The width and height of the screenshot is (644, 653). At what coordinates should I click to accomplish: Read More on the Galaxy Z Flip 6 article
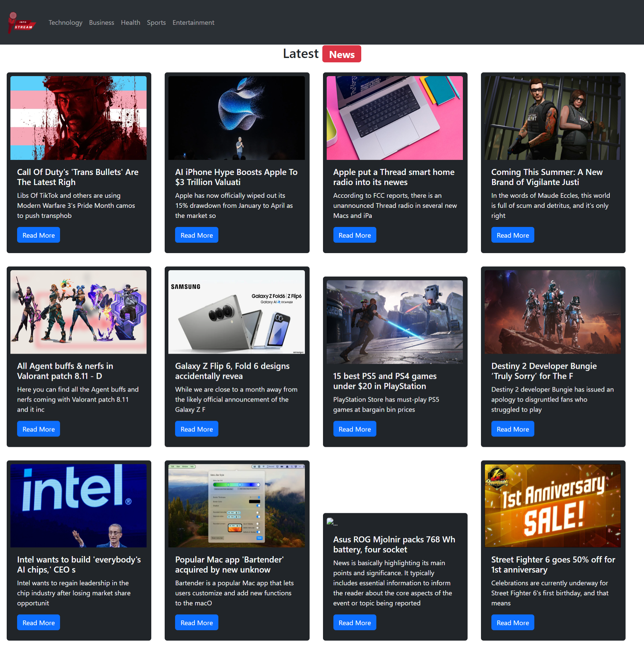[197, 429]
